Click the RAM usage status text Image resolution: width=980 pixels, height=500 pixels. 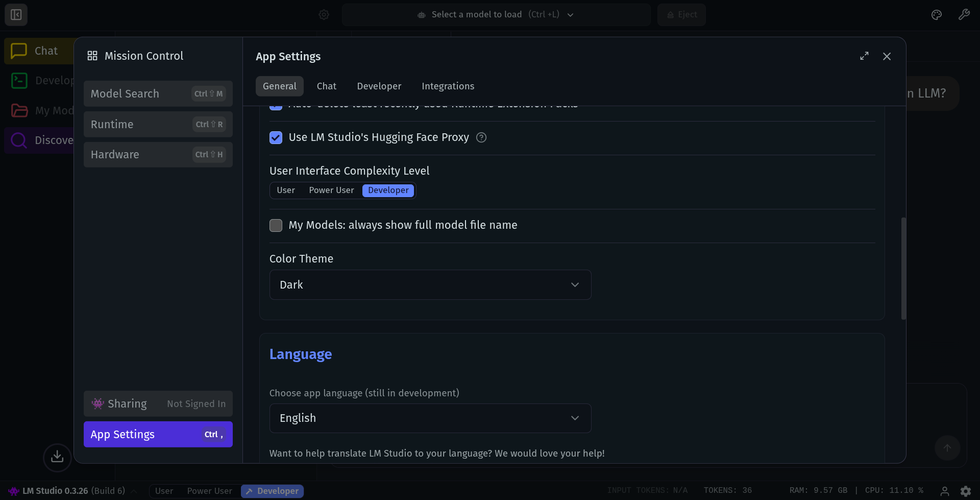click(818, 490)
